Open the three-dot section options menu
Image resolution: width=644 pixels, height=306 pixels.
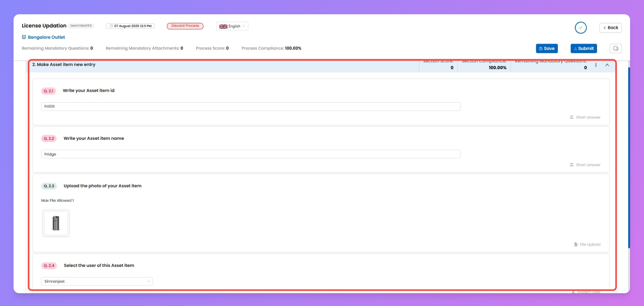click(x=596, y=65)
